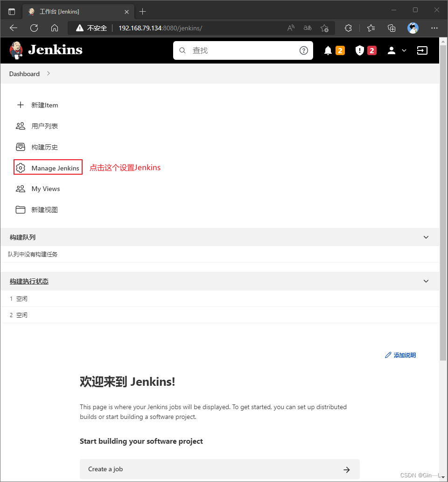
Task: Click the search magnifier icon
Action: (x=182, y=50)
